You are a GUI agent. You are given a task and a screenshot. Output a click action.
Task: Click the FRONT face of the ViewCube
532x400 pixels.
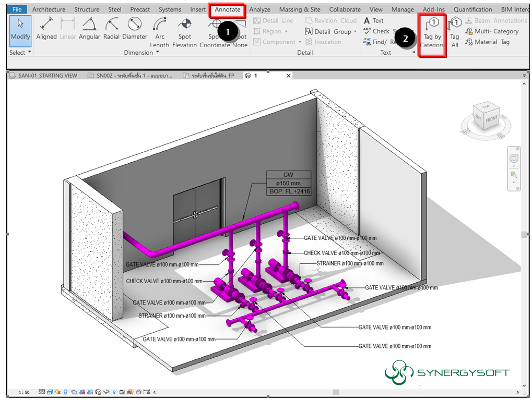tap(491, 119)
